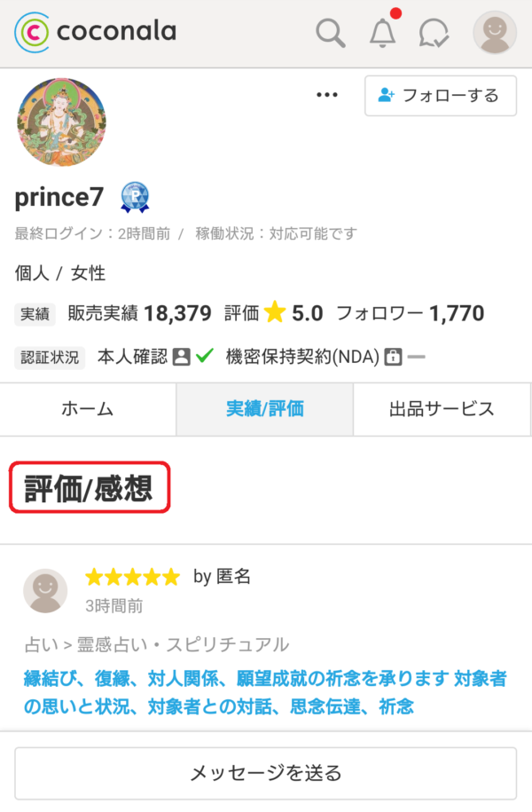
Task: Click the yellow rating star icon
Action: click(x=275, y=312)
